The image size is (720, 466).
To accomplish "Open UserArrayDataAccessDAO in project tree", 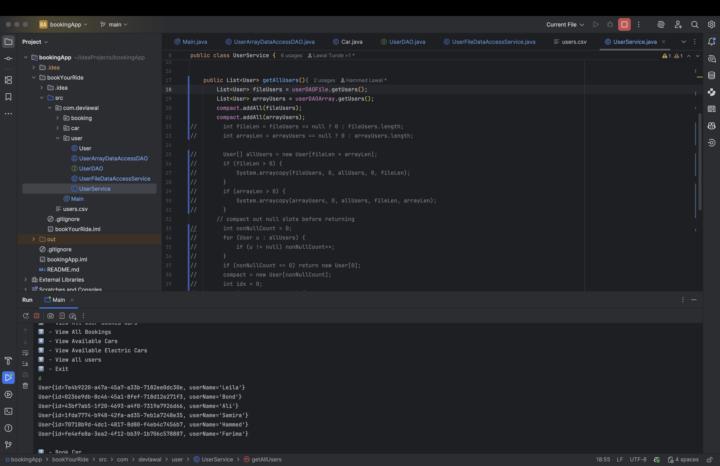I will pyautogui.click(x=109, y=158).
